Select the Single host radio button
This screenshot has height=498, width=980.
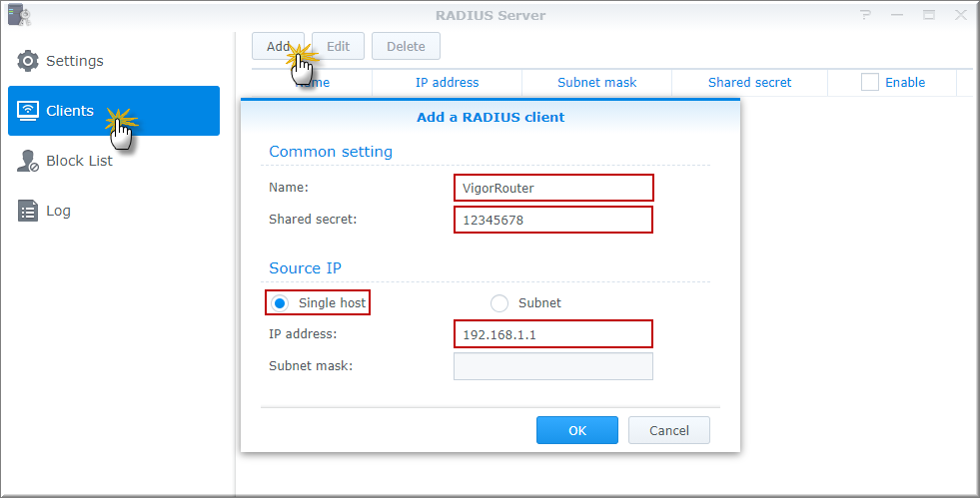click(281, 302)
